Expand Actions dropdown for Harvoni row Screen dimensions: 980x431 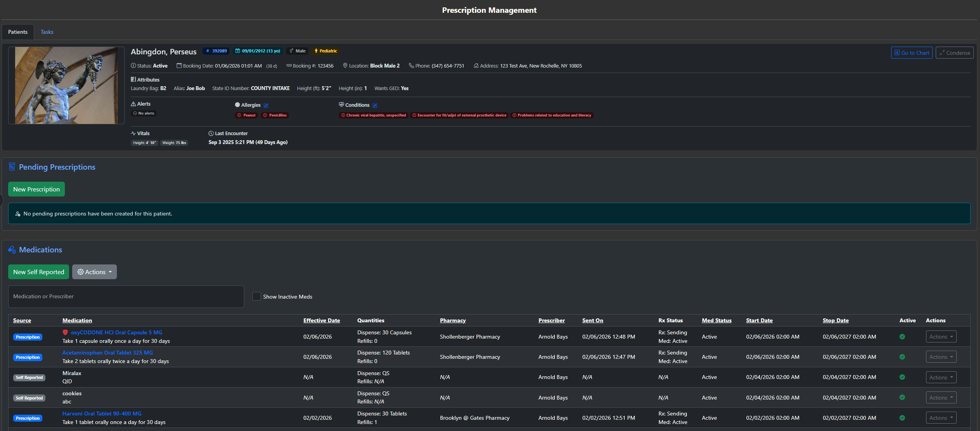941,418
